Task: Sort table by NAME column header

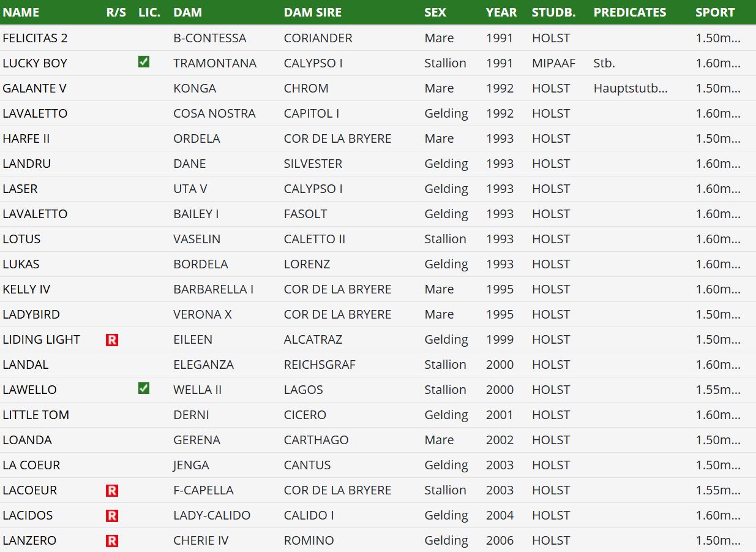Action: [x=21, y=12]
